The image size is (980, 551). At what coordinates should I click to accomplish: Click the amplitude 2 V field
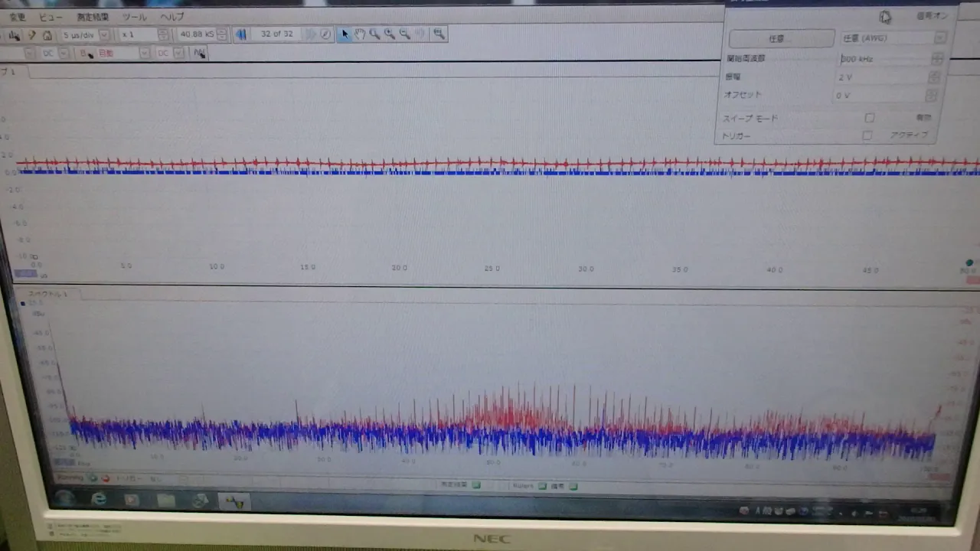tap(881, 77)
